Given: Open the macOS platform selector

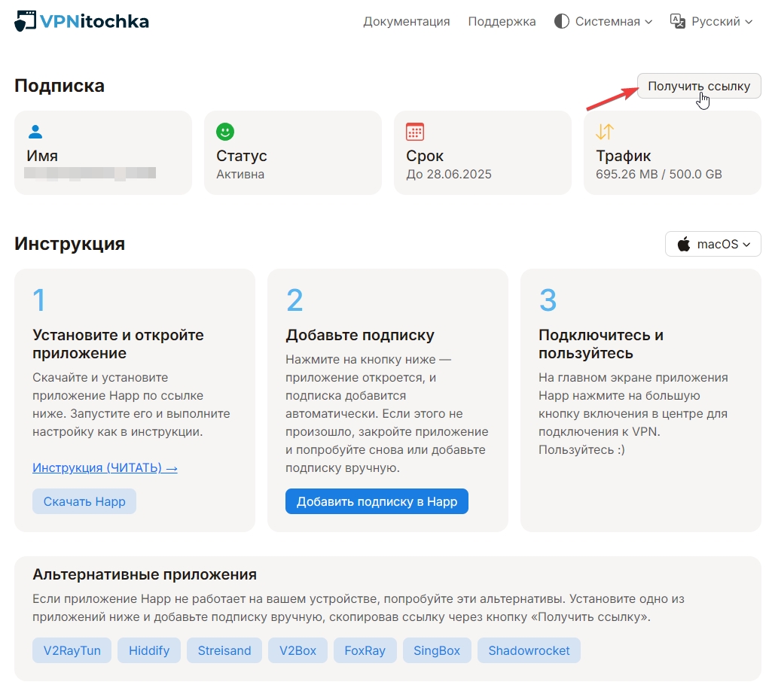Looking at the screenshot, I should [x=712, y=244].
